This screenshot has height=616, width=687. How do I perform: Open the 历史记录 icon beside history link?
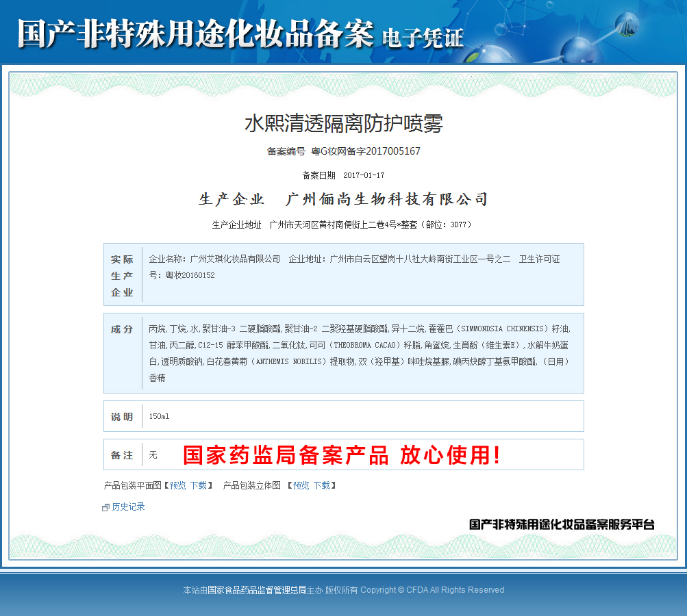tap(105, 507)
